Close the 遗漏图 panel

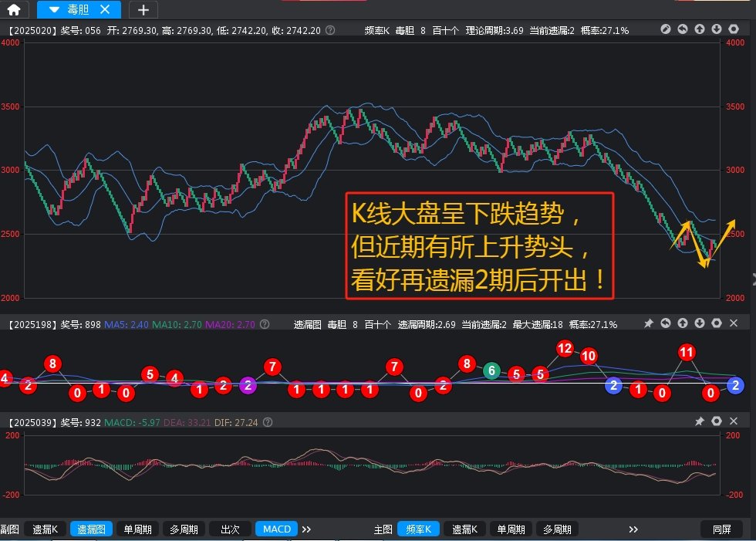pyautogui.click(x=734, y=323)
